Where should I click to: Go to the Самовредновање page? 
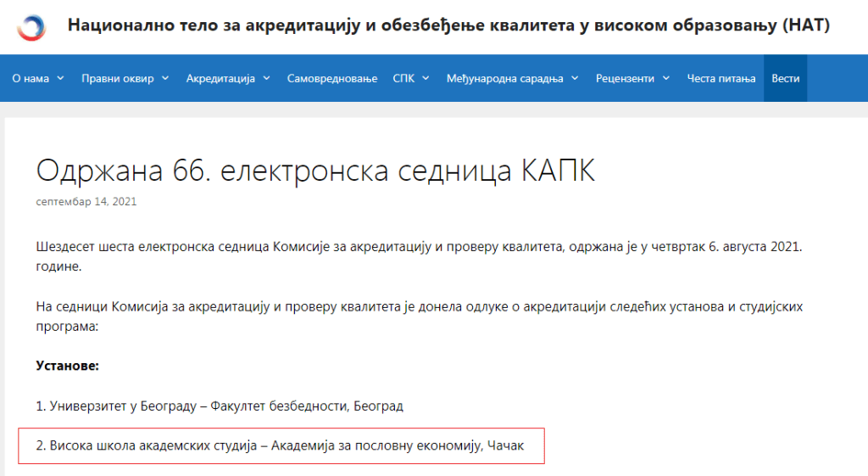tap(331, 78)
